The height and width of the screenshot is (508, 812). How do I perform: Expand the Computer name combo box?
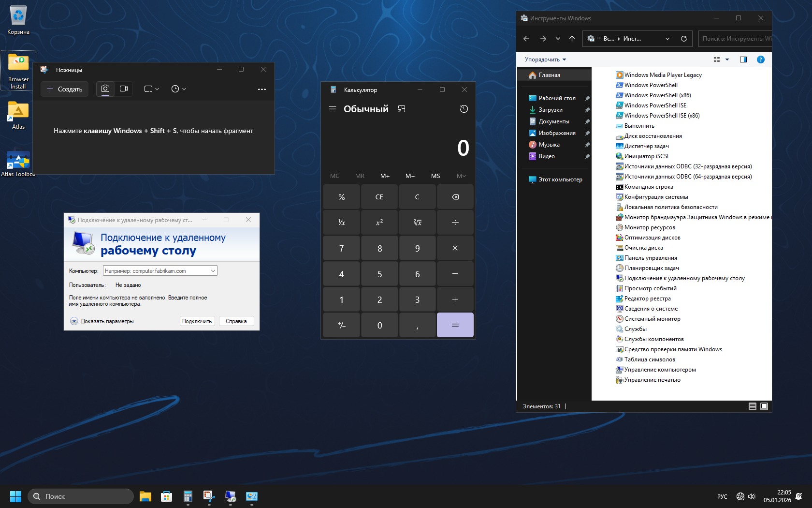click(213, 271)
